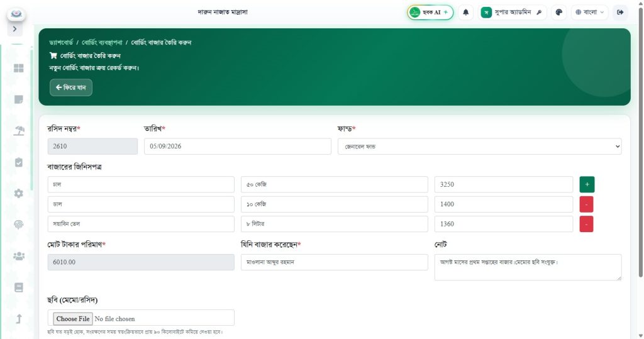Screen dimensions: 644x339
Task: Open the dashboard grid icon in sidebar
Action: coord(18,68)
